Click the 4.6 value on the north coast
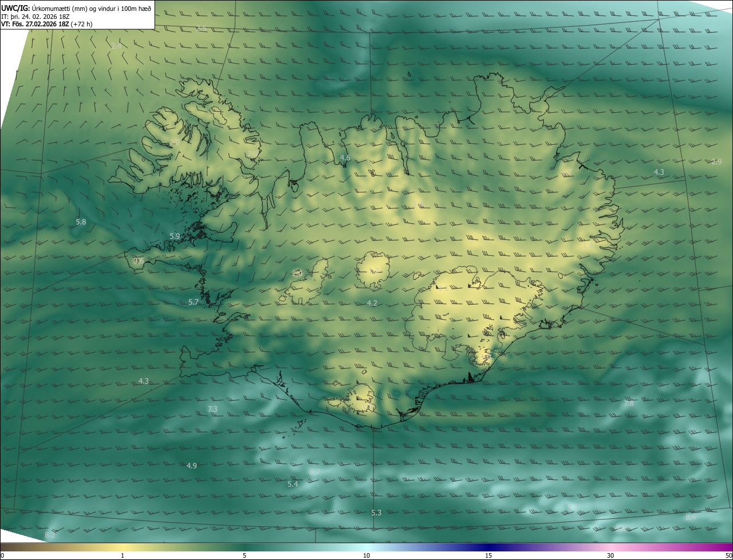The width and height of the screenshot is (733, 560). coord(345,157)
